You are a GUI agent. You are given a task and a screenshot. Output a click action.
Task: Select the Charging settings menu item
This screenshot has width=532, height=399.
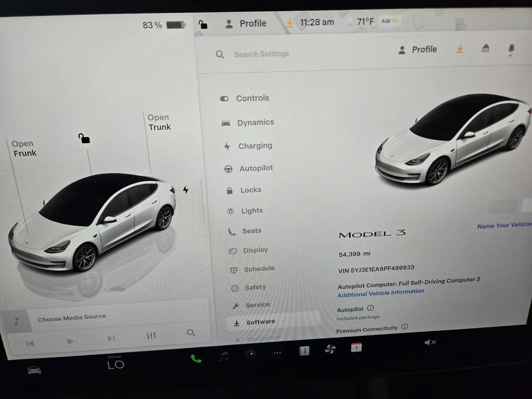coord(255,146)
